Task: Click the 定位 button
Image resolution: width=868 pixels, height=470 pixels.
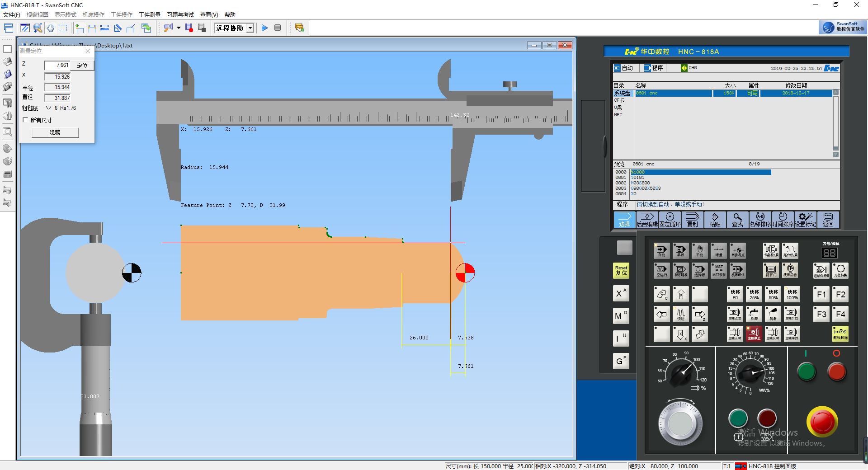Action: pos(82,66)
